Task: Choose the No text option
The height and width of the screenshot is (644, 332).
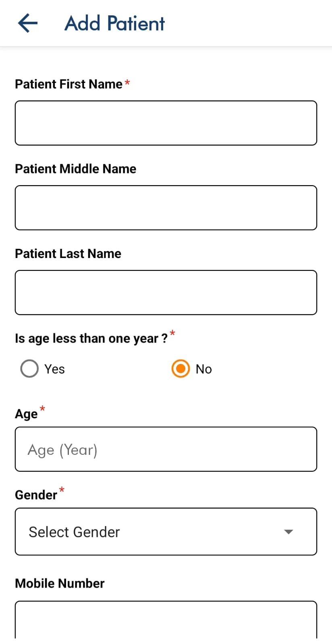Action: pyautogui.click(x=204, y=369)
